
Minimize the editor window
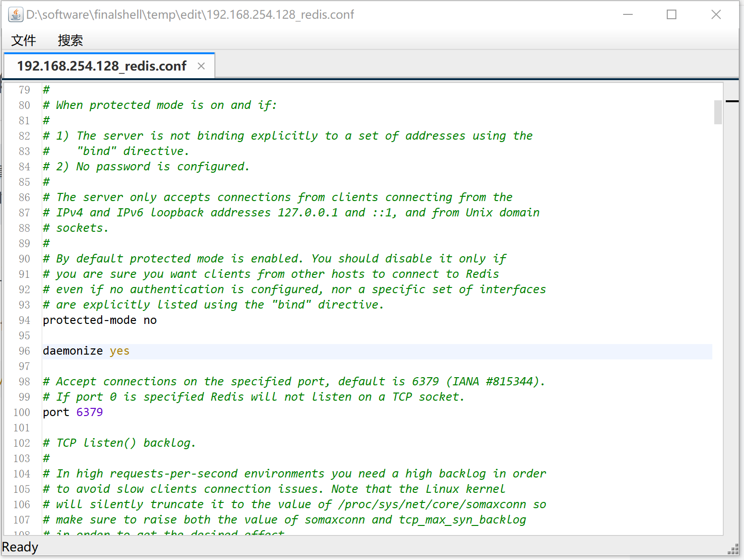tap(628, 14)
